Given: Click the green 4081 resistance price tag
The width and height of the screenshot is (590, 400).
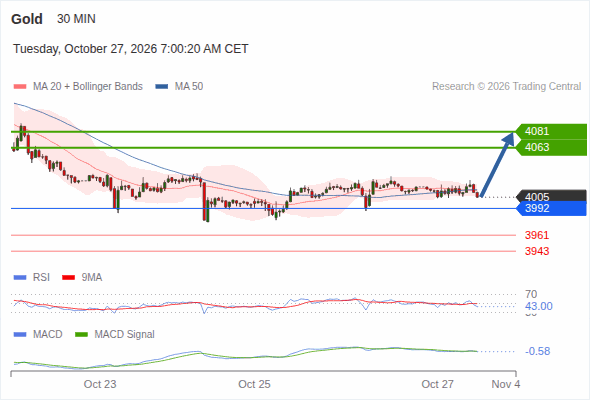Looking at the screenshot, I should (551, 131).
